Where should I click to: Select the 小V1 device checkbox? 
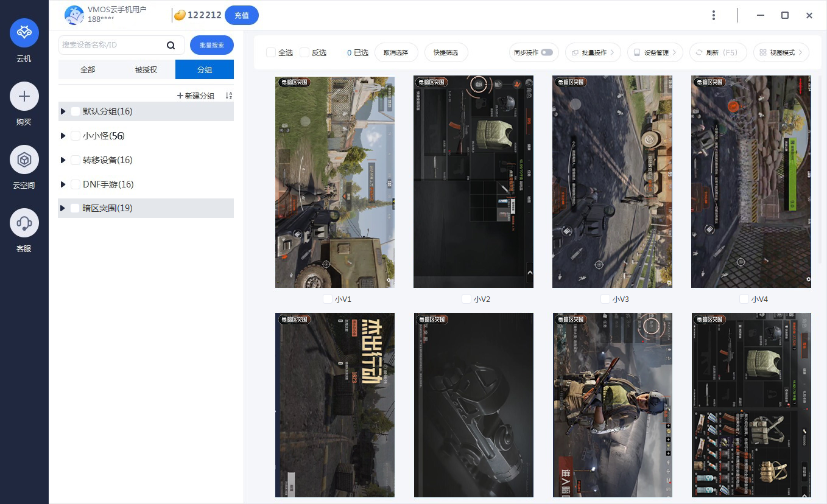(328, 299)
